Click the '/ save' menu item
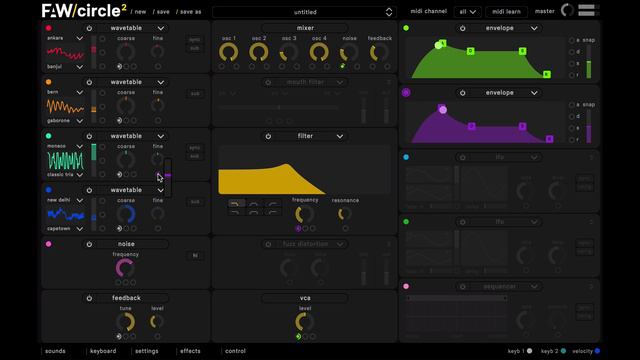Viewport: 640px width, 360px height. (161, 12)
